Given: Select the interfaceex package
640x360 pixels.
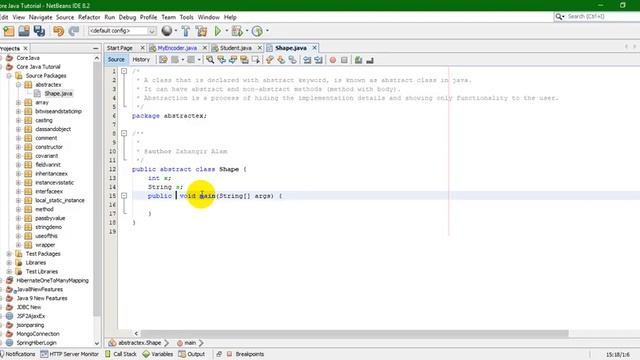Looking at the screenshot, I should [49, 191].
